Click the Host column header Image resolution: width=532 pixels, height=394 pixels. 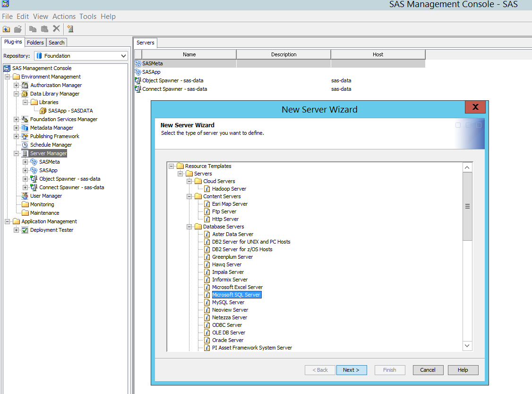pyautogui.click(x=378, y=54)
